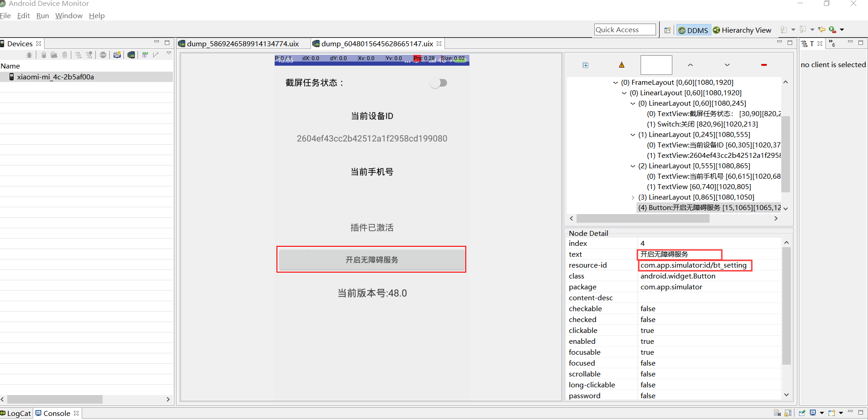Click inside the Quick Access search box
Screen dimensions: 868x420
[624, 29]
